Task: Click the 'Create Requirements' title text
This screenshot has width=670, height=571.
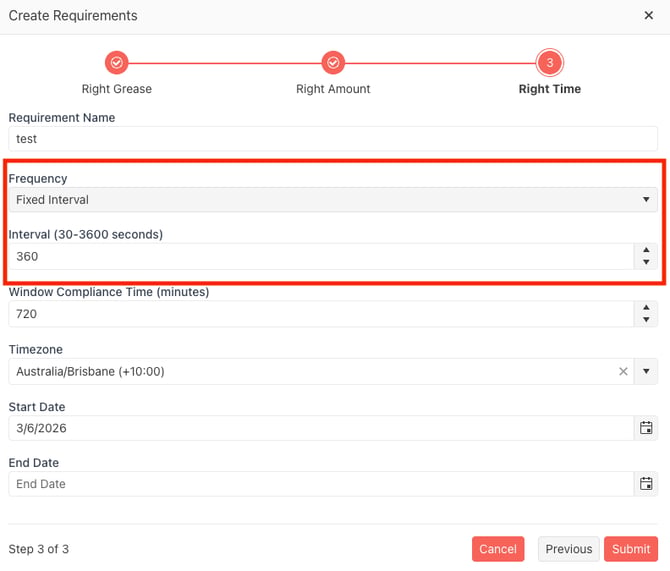Action: tap(73, 15)
